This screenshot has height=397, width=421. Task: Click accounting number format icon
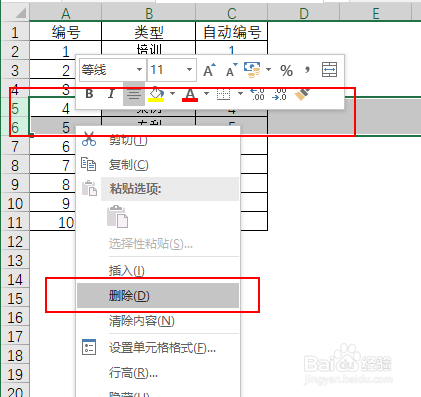pos(252,70)
